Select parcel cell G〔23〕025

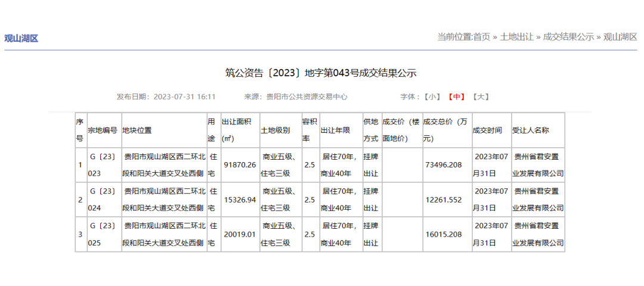click(104, 234)
